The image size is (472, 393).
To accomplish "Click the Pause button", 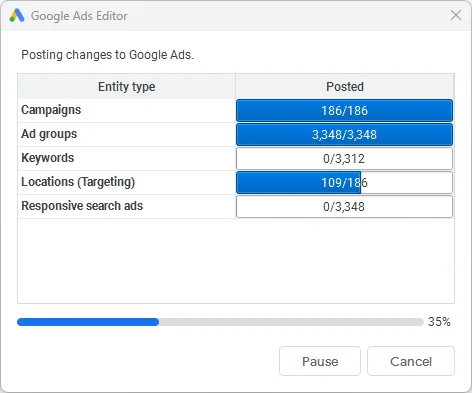I will click(320, 361).
